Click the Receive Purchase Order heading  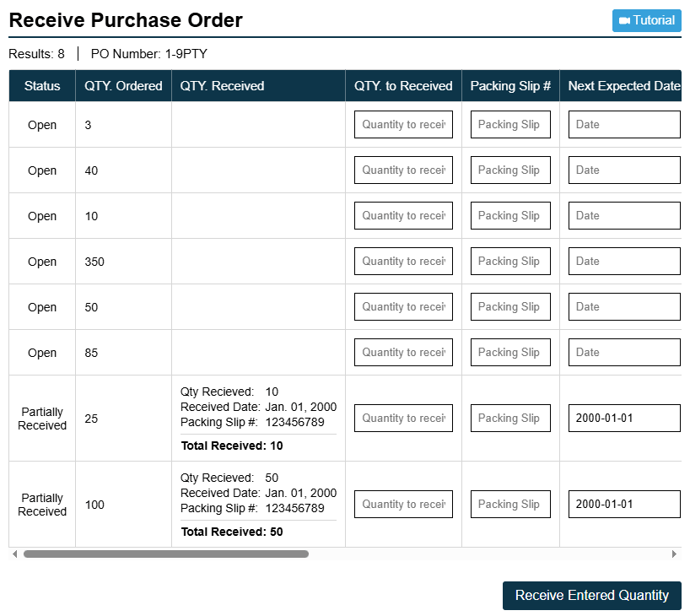tap(126, 20)
